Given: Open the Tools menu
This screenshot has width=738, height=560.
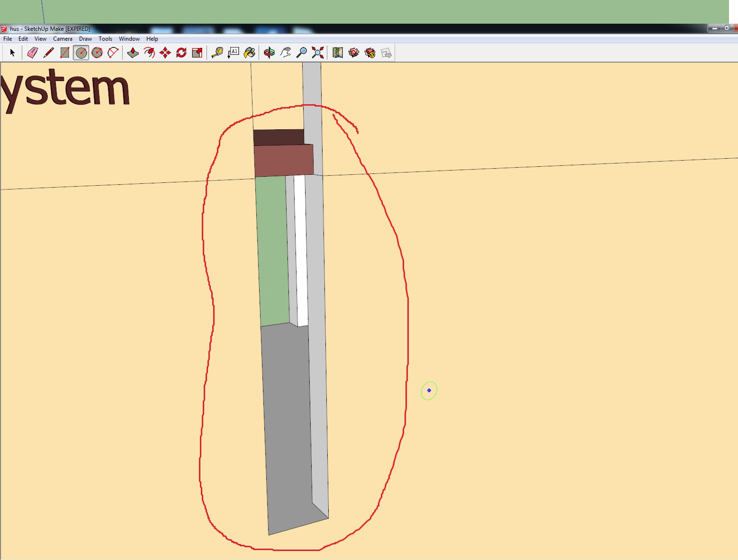Looking at the screenshot, I should pyautogui.click(x=105, y=39).
